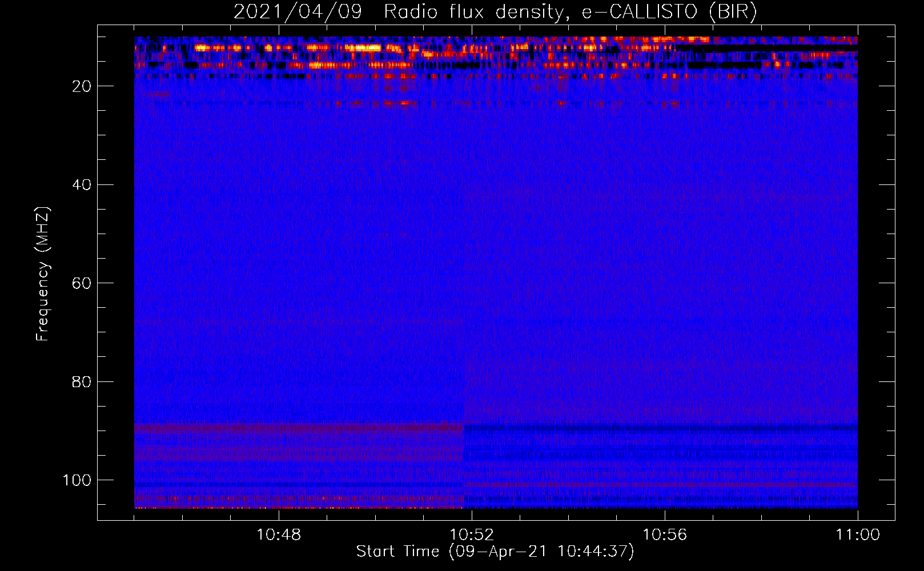Click the "Start Time (09-Apr-21 10:44:37)" x-axis label
Image resolution: width=924 pixels, height=571 pixels.
click(x=495, y=552)
